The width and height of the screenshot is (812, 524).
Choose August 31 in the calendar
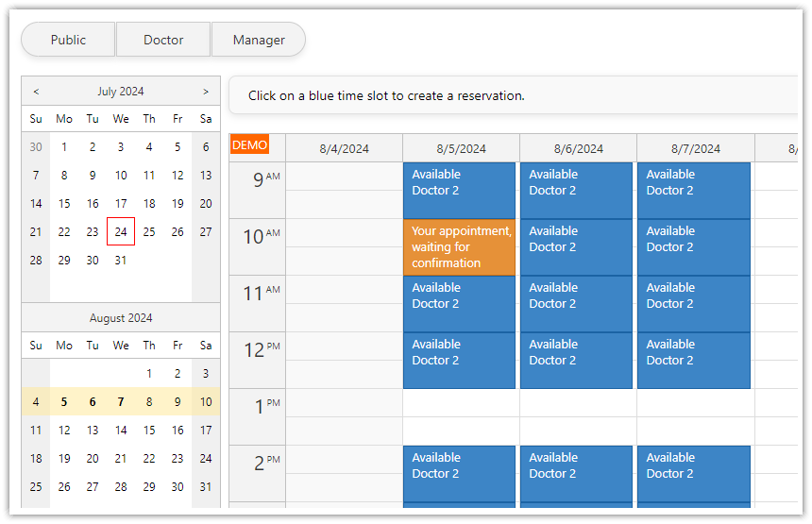(x=206, y=487)
